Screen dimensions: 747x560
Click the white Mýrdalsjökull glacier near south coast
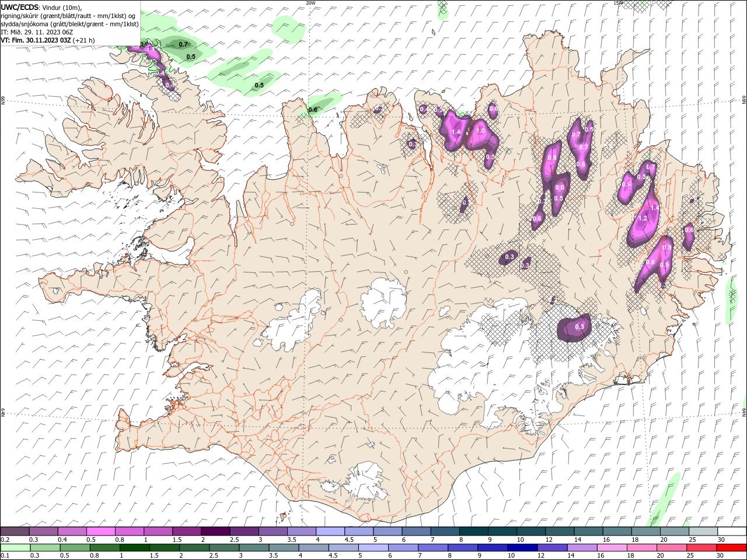366,481
